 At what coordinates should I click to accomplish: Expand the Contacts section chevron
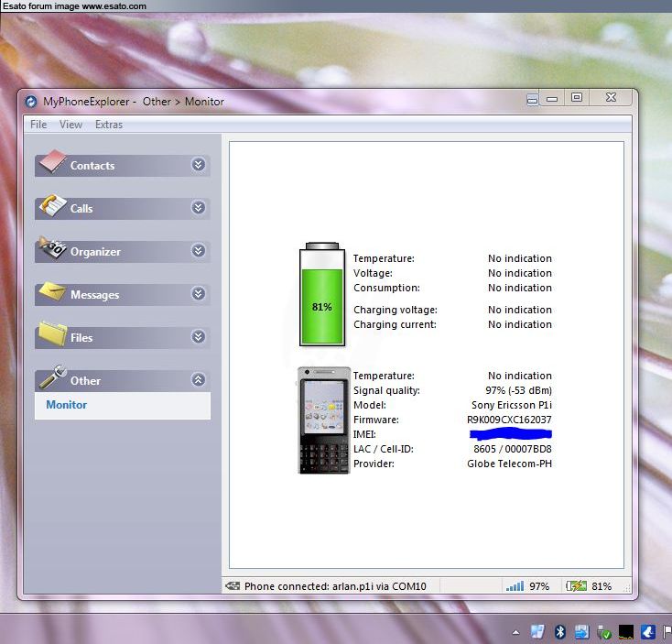tap(198, 165)
